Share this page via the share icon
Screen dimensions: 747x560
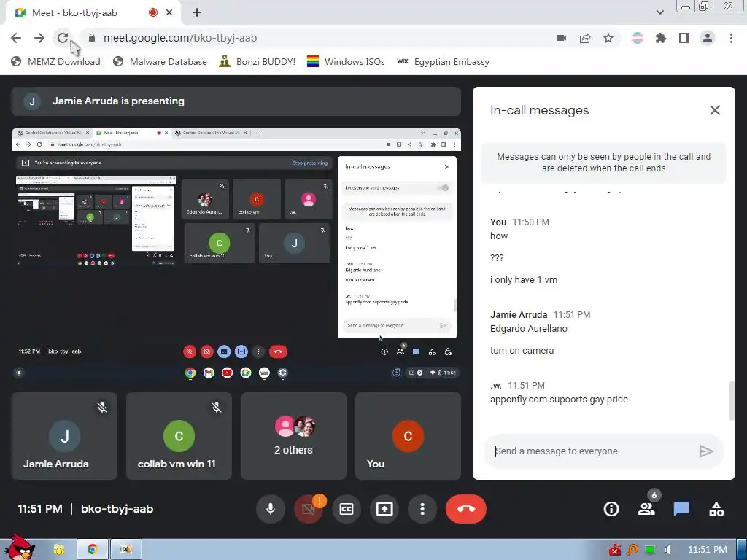[x=585, y=38]
